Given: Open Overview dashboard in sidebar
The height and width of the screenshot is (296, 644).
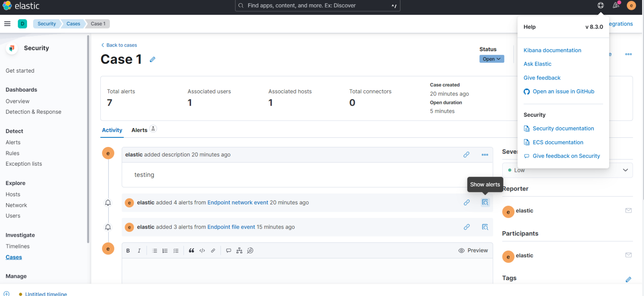Looking at the screenshot, I should point(18,101).
